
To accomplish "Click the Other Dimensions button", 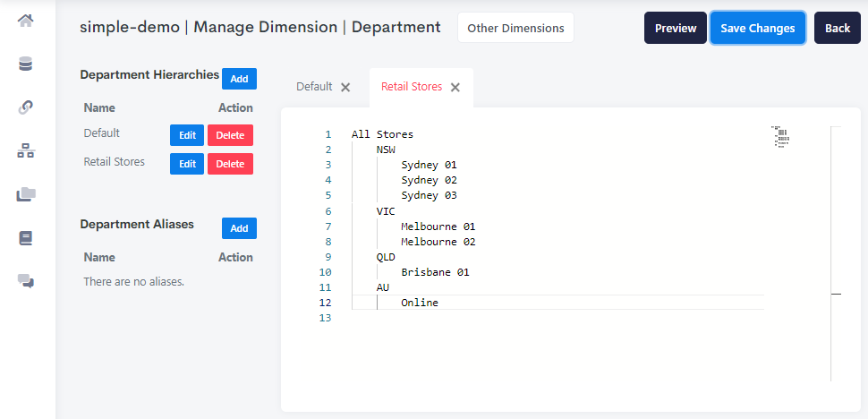I will click(515, 28).
